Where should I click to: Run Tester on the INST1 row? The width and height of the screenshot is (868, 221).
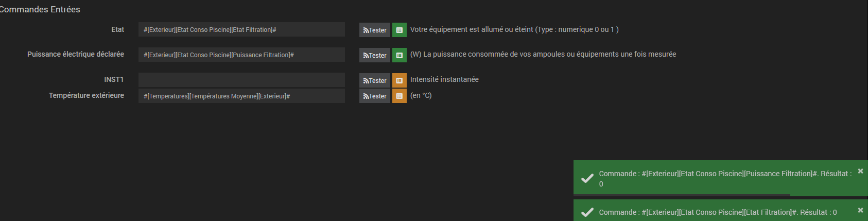point(374,80)
